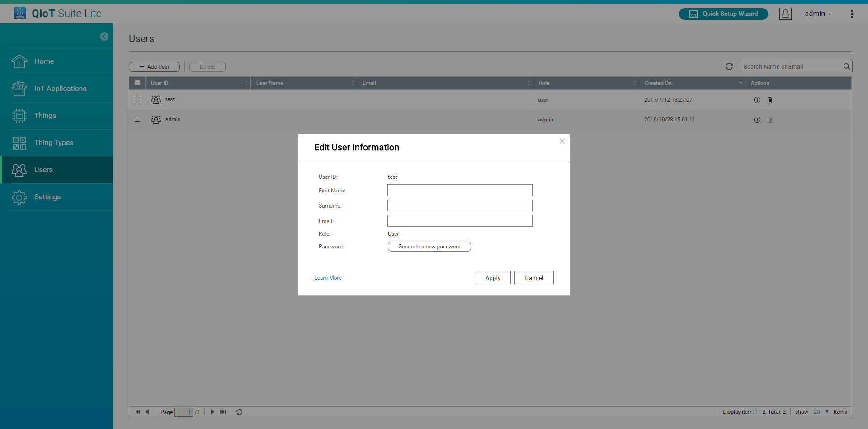Click the refresh icon beside the search box
Viewport: 868px width, 429px height.
coord(729,66)
